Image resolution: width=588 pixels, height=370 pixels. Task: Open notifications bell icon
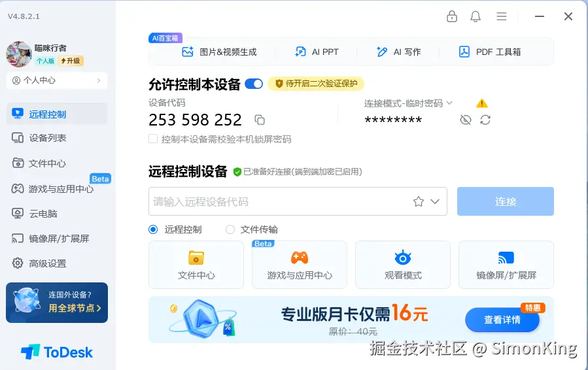click(476, 16)
